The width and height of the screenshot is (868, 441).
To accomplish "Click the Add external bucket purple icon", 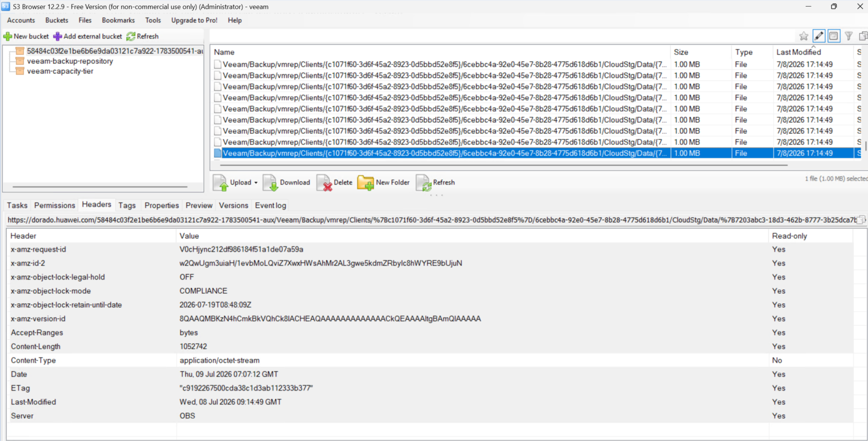I will click(x=58, y=37).
